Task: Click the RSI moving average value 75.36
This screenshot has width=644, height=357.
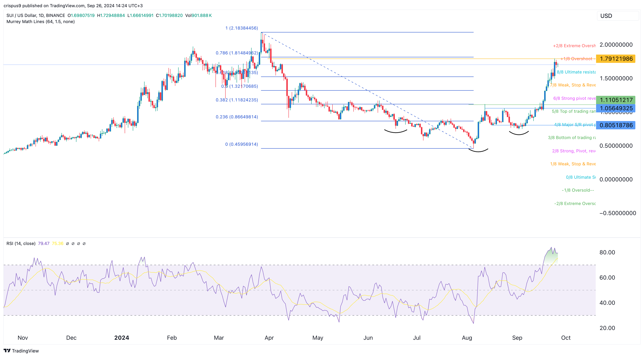Action: 58,243
